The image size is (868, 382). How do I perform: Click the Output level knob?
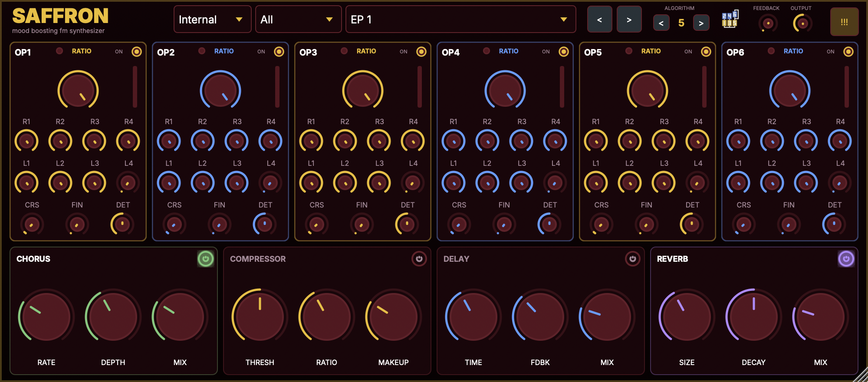[x=802, y=23]
